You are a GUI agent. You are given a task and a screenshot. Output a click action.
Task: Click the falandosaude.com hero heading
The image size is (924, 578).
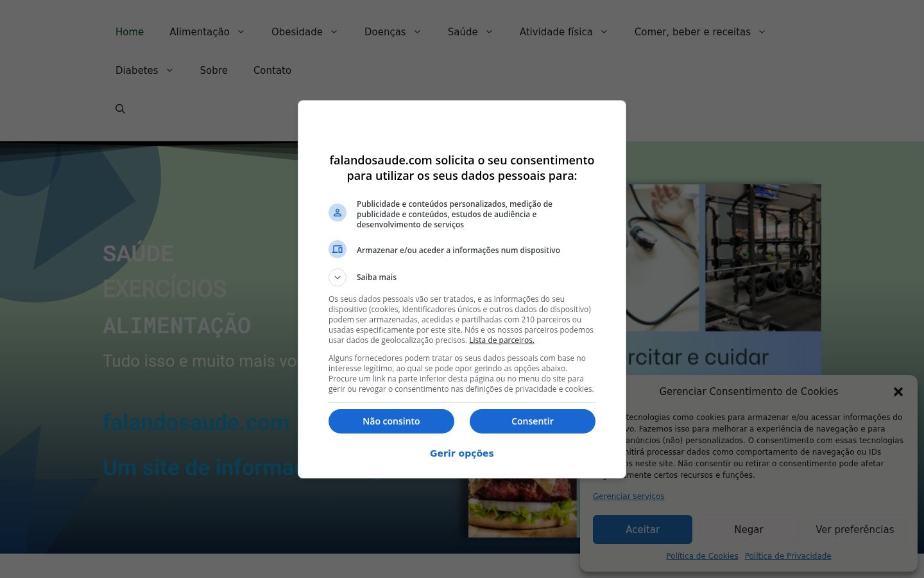click(x=196, y=423)
